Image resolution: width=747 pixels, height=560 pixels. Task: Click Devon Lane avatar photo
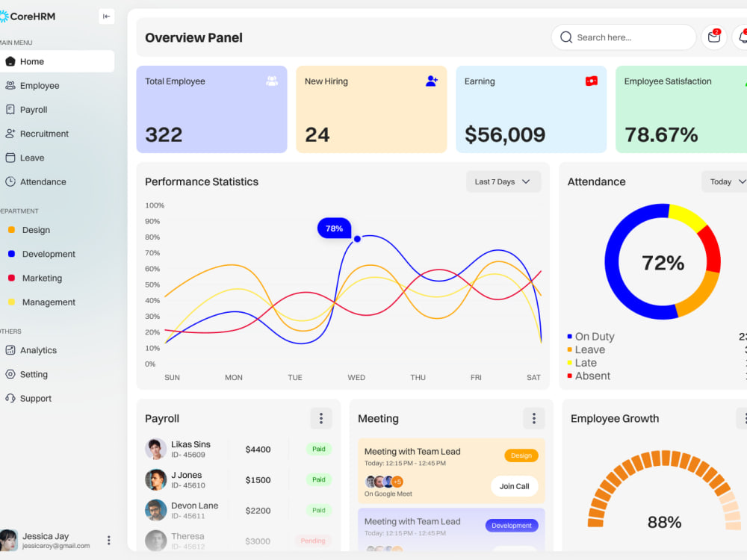156,510
